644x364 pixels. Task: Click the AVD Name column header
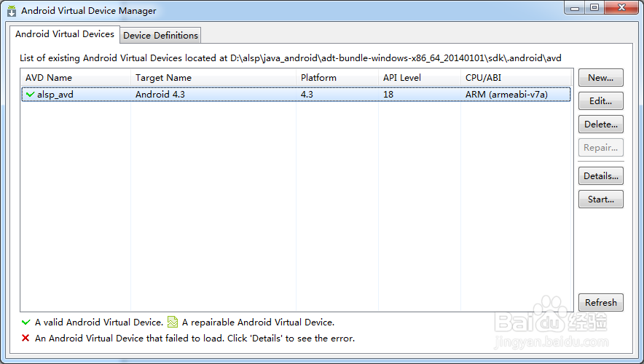click(x=76, y=78)
